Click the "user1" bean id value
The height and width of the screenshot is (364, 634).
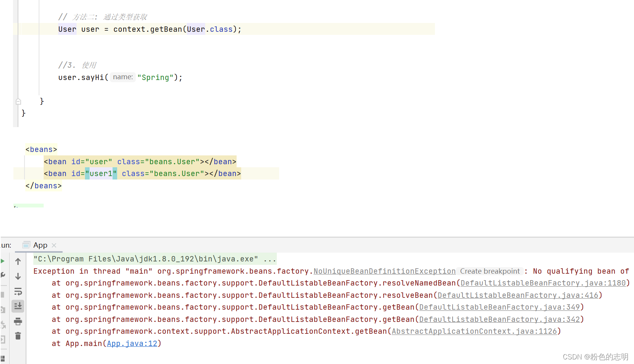101,174
